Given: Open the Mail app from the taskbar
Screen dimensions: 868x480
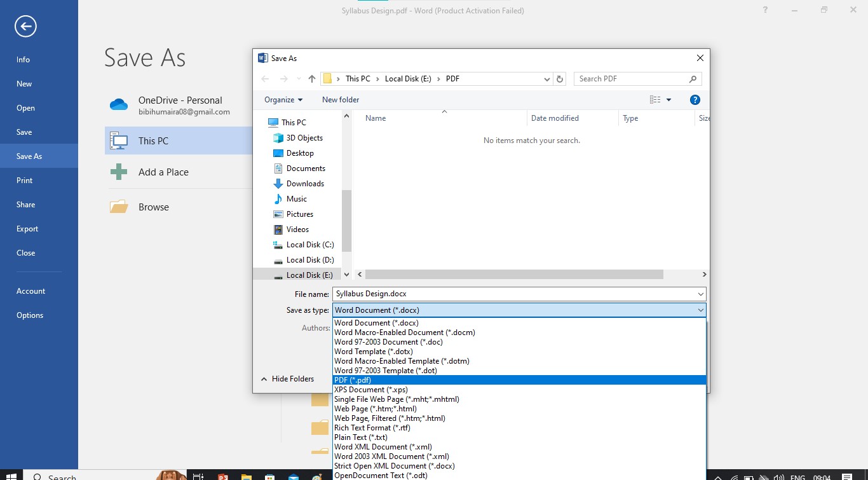Looking at the screenshot, I should pos(293,476).
